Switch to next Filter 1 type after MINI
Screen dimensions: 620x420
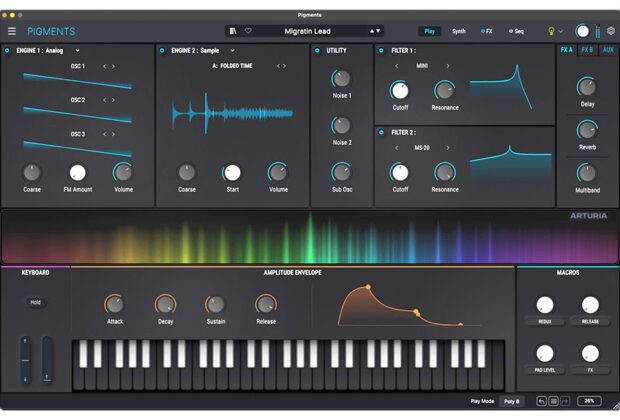click(448, 66)
